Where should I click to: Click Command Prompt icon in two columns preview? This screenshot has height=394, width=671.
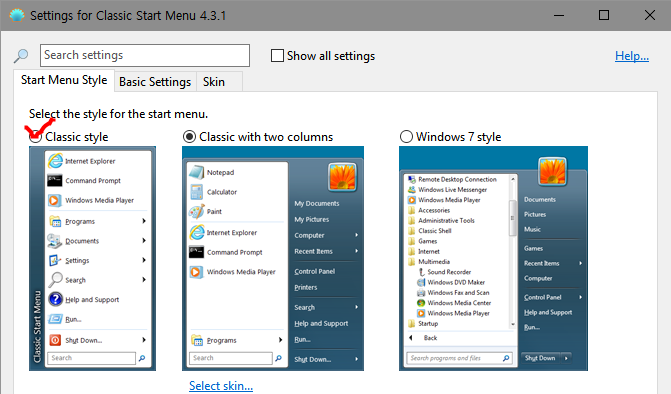point(196,252)
